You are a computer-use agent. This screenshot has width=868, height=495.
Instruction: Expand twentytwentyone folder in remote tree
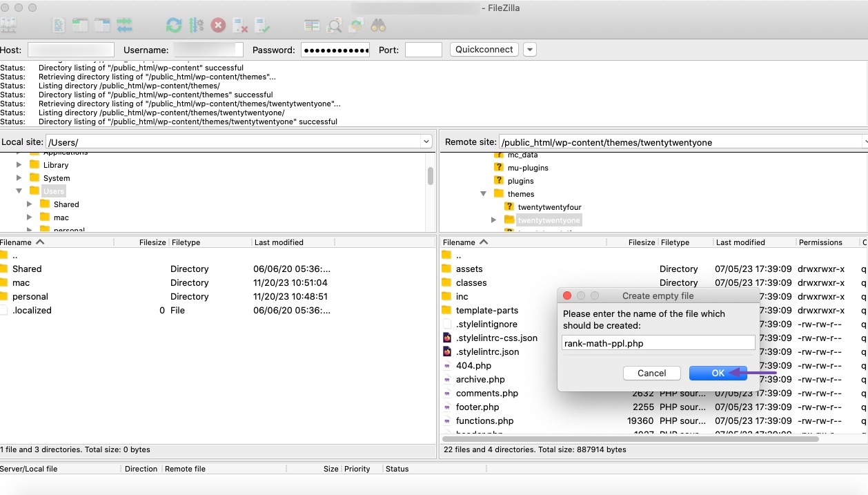tap(494, 220)
